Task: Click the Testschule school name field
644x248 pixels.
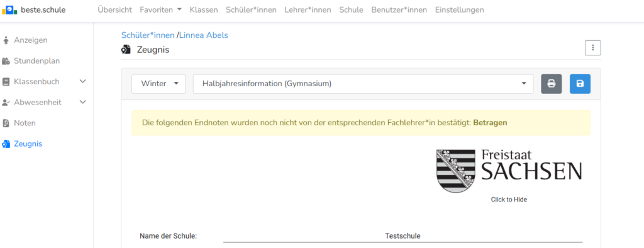Action: pos(403,236)
